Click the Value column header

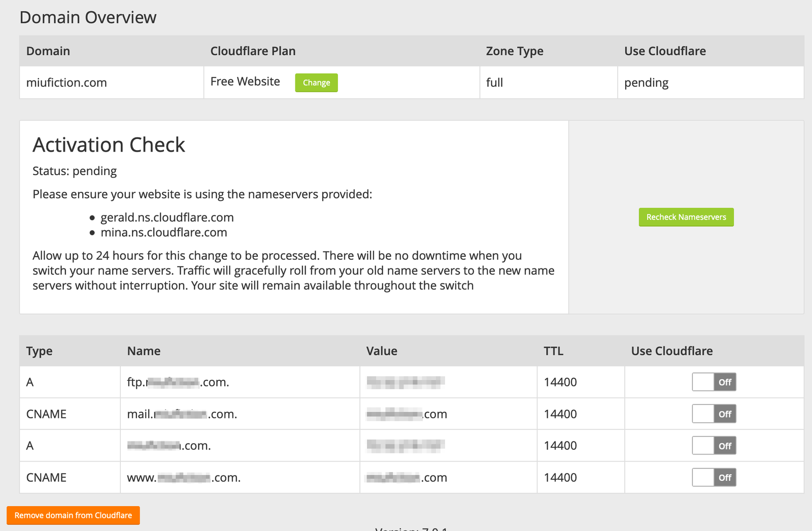382,351
